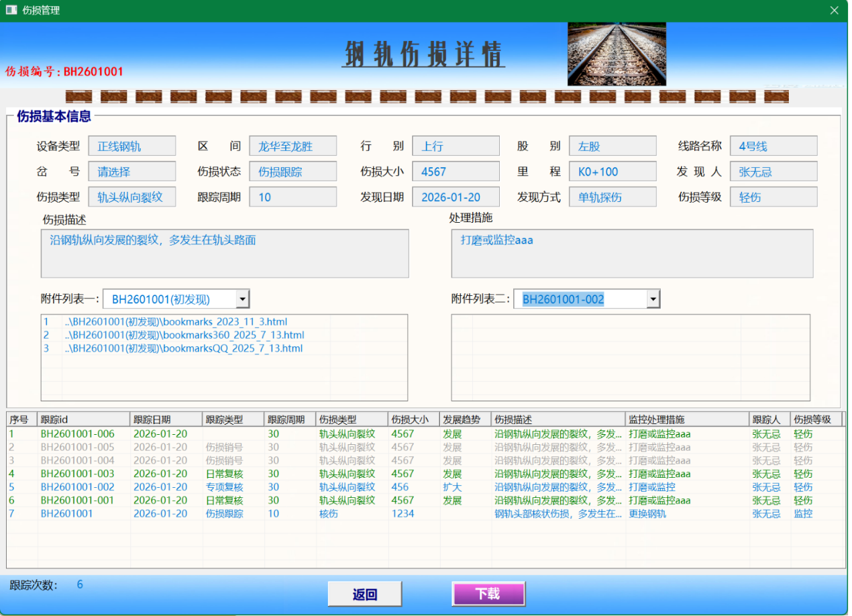Click the 伤损等级 field 轻伤
The image size is (852, 616).
pyautogui.click(x=774, y=197)
